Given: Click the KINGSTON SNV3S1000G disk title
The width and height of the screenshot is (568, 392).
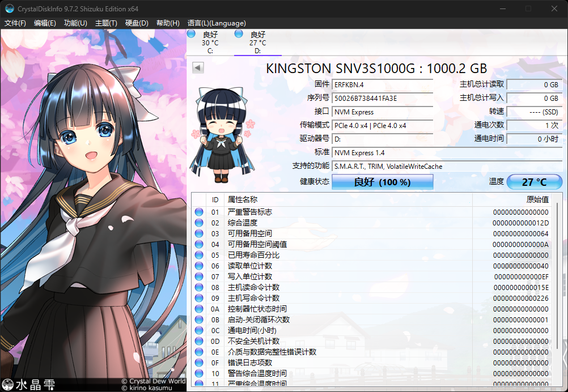Looking at the screenshot, I should [376, 69].
